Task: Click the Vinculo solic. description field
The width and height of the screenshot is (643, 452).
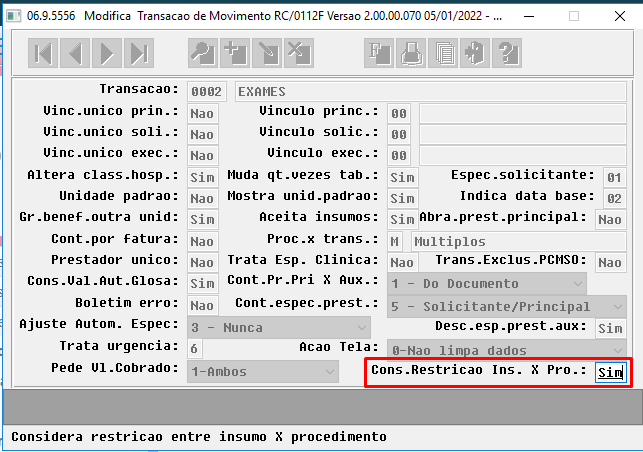Action: pyautogui.click(x=523, y=135)
